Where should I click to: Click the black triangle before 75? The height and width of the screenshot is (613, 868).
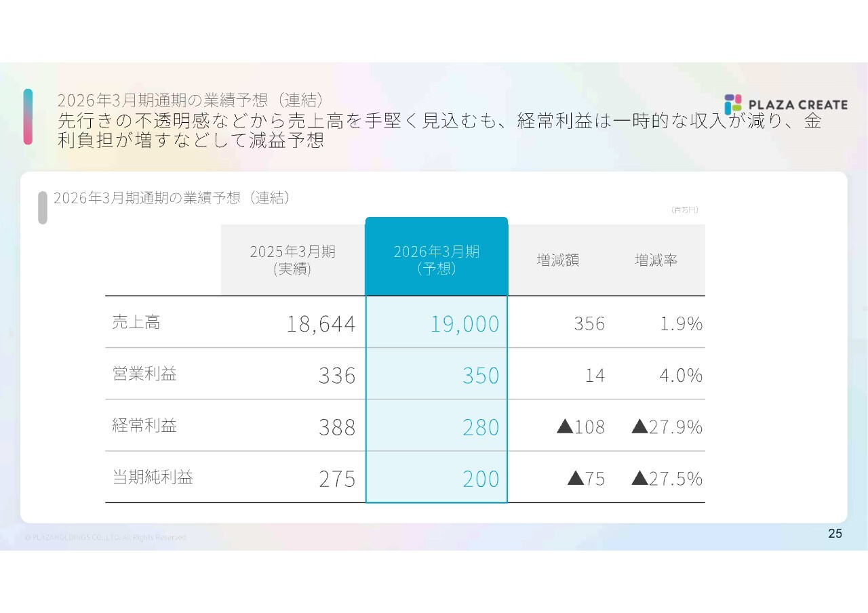pos(575,479)
